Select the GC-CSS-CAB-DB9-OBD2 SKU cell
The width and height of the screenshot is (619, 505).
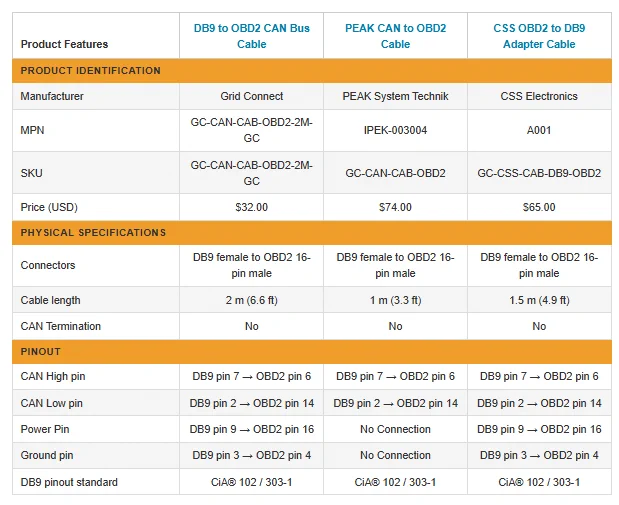point(539,173)
